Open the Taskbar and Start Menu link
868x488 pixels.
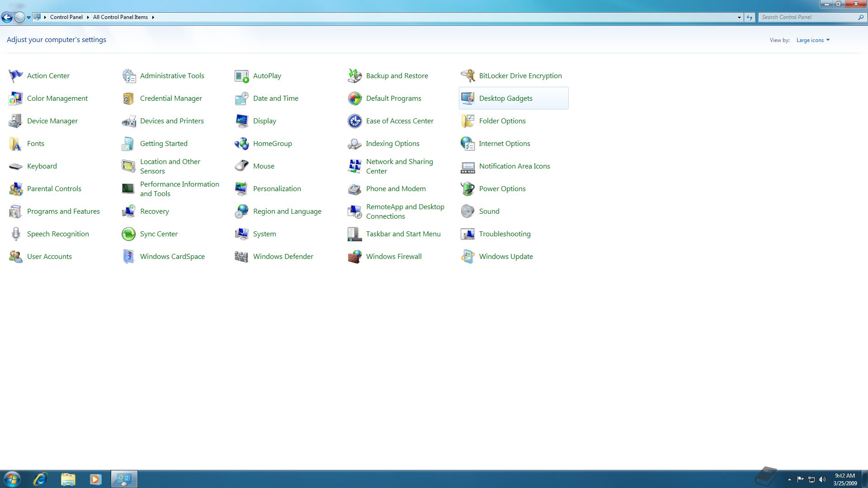403,234
